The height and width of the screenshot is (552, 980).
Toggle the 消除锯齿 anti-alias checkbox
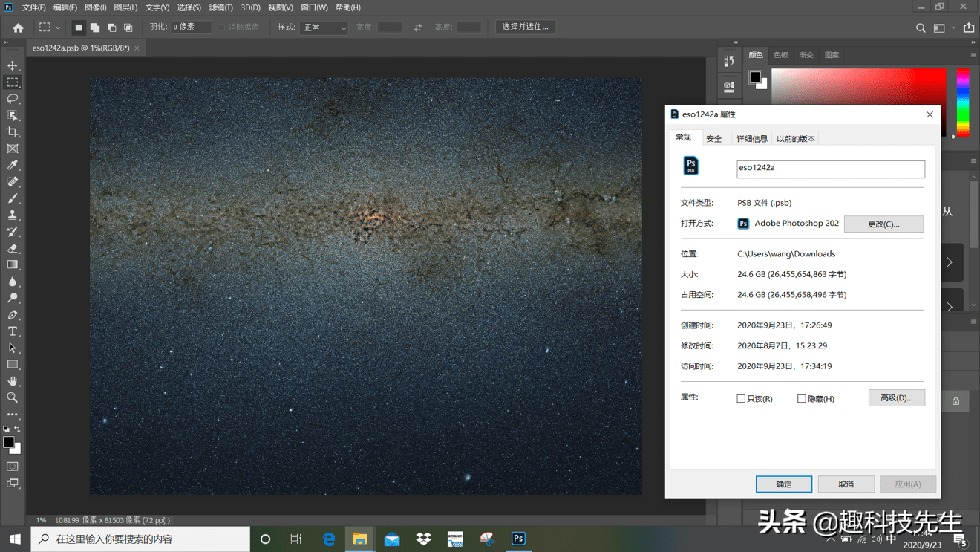(x=221, y=27)
